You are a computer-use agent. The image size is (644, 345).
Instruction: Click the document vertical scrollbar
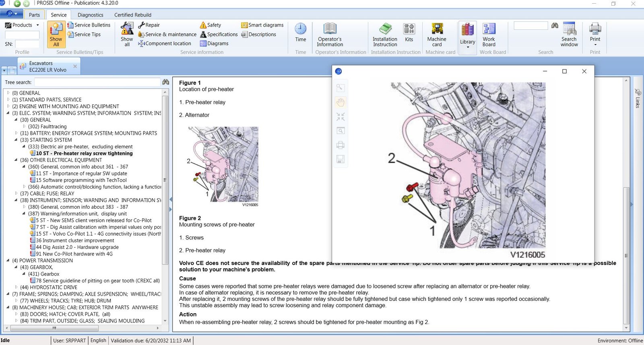coord(626,255)
